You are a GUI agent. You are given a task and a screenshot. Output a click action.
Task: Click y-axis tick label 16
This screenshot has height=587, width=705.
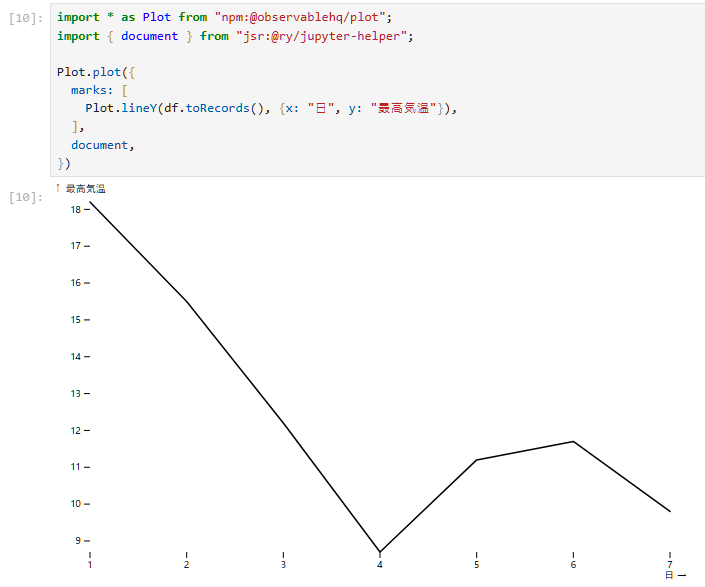[x=76, y=283]
